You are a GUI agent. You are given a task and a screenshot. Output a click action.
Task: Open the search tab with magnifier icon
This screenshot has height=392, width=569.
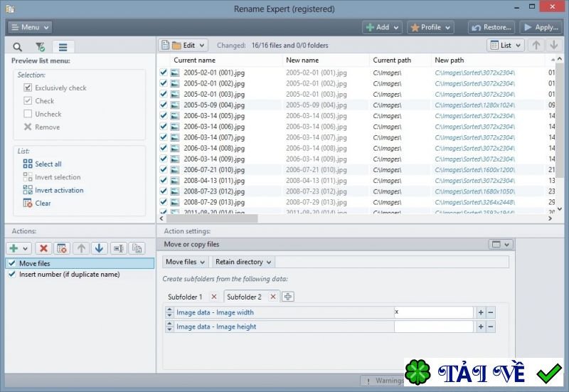point(18,47)
